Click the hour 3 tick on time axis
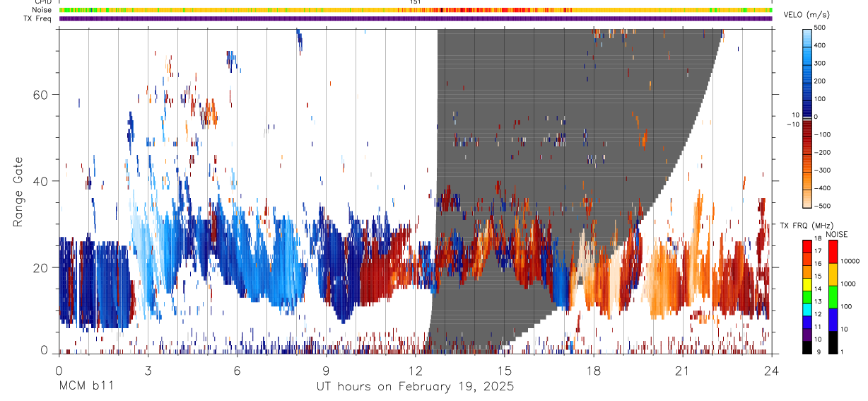This screenshot has width=868, height=401. (148, 370)
